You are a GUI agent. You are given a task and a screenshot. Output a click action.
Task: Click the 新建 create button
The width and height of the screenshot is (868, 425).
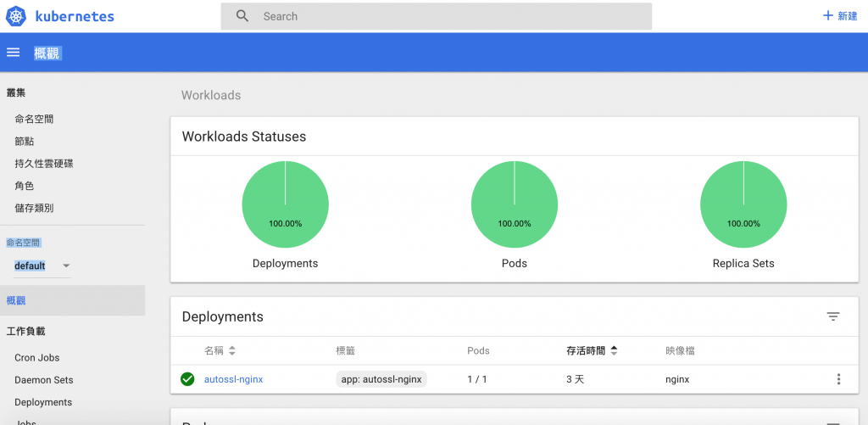(840, 15)
